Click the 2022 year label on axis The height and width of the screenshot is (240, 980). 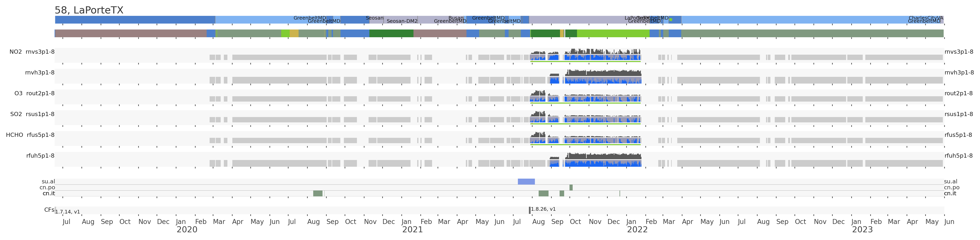click(637, 230)
